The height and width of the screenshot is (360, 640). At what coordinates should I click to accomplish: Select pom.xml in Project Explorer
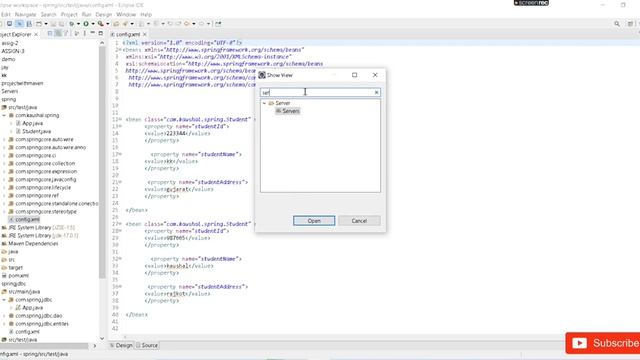coord(18,276)
